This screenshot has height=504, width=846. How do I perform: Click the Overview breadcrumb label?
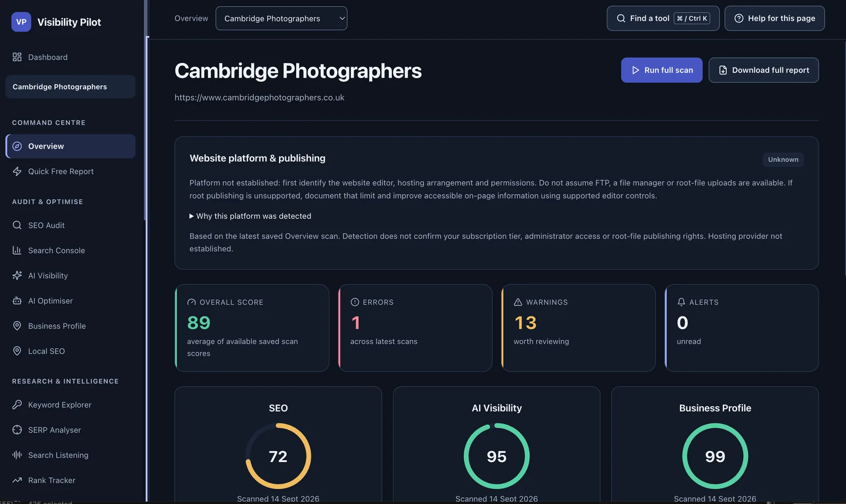point(191,18)
